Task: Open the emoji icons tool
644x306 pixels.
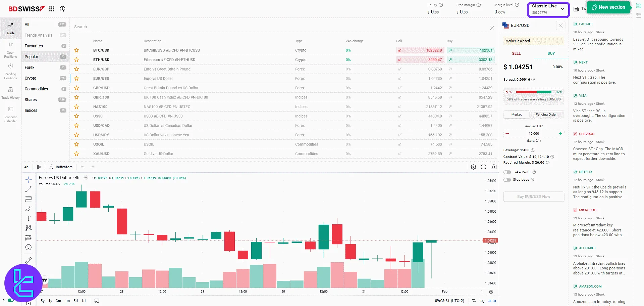Action: click(29, 247)
